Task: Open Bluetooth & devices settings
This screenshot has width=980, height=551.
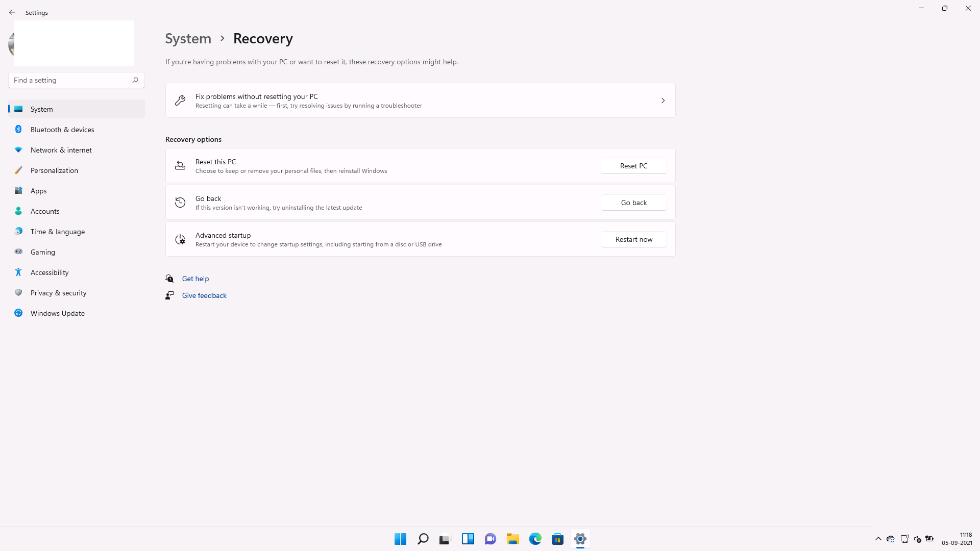Action: 62,130
